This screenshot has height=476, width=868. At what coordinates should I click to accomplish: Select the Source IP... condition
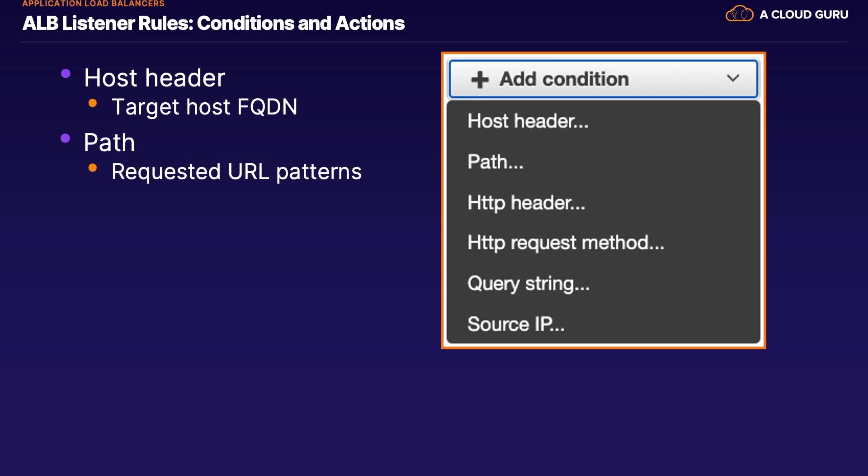click(x=515, y=324)
